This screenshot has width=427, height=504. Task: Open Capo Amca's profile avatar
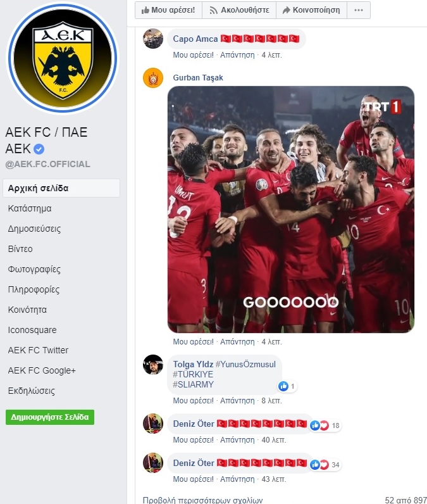tap(153, 39)
